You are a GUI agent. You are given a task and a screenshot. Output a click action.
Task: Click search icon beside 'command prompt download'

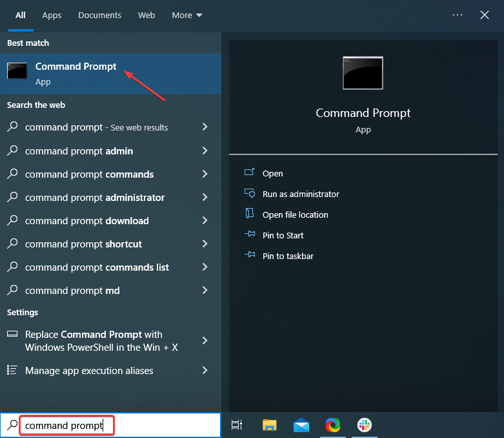[12, 220]
